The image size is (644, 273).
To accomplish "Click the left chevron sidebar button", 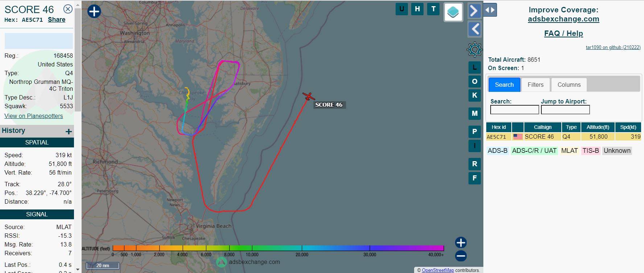I will click(x=474, y=29).
